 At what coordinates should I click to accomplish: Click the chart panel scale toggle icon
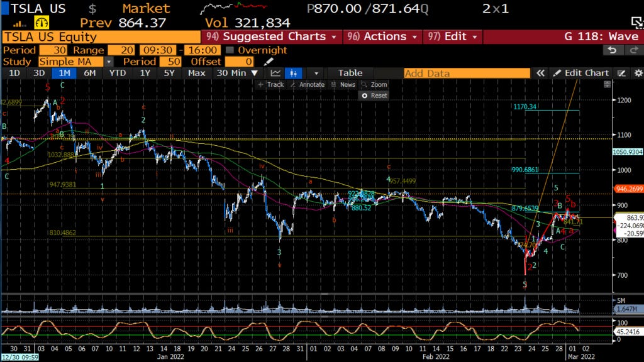click(607, 85)
